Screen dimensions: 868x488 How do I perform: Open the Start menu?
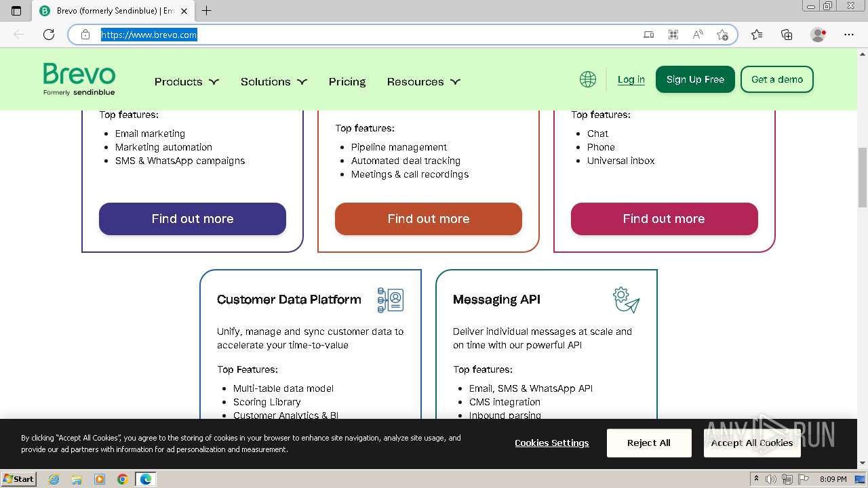click(18, 479)
